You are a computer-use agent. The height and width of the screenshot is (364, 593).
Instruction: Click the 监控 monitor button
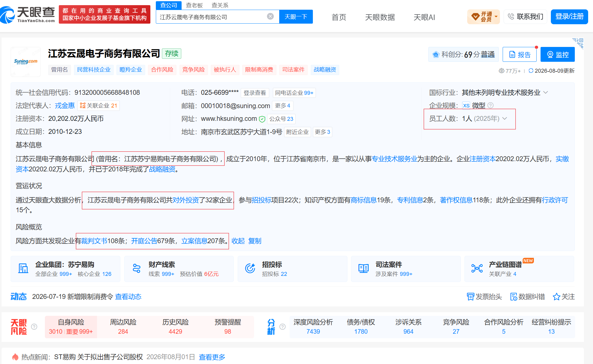pyautogui.click(x=558, y=55)
